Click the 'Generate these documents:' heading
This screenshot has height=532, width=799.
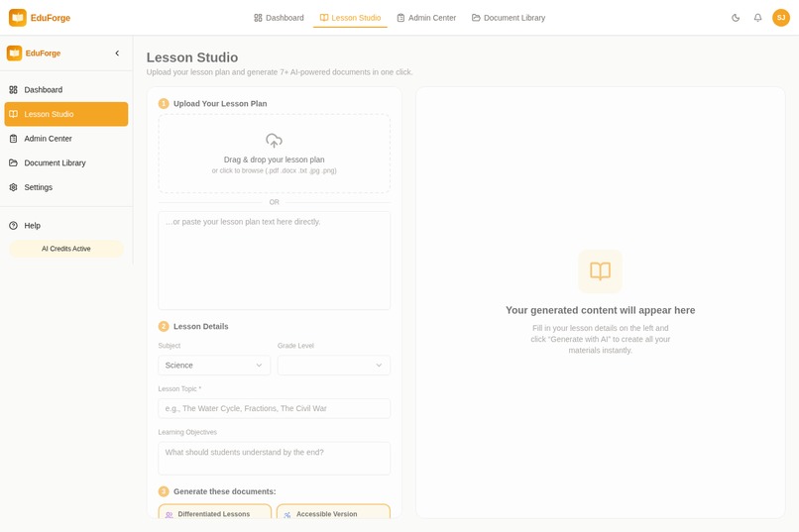pyautogui.click(x=225, y=491)
